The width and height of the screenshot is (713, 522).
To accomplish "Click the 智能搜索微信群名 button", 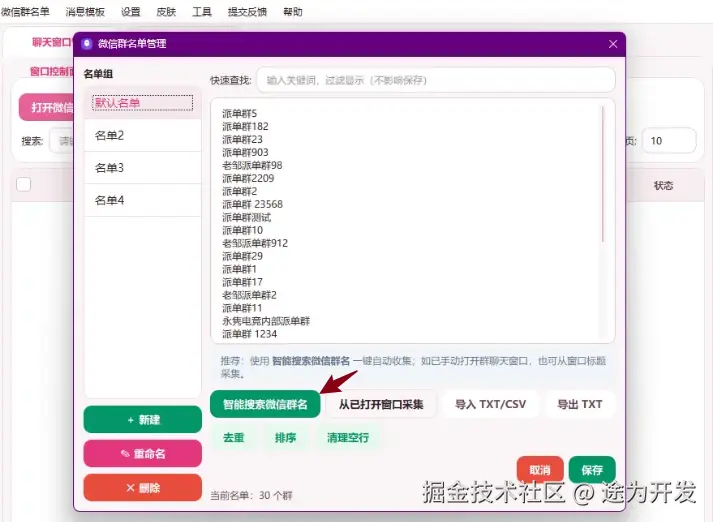I will click(265, 404).
